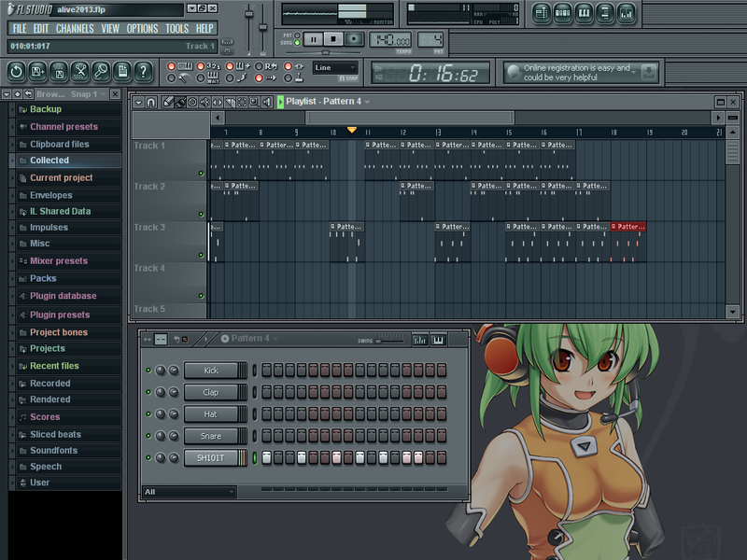This screenshot has width=747, height=560.
Task: Open the CHANNELS menu
Action: click(x=75, y=29)
